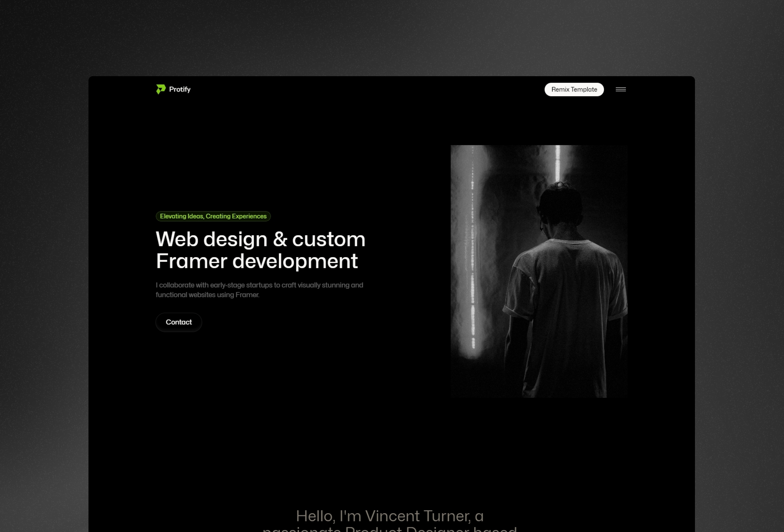Click the 'Contact' button
This screenshot has width=784, height=532.
178,322
